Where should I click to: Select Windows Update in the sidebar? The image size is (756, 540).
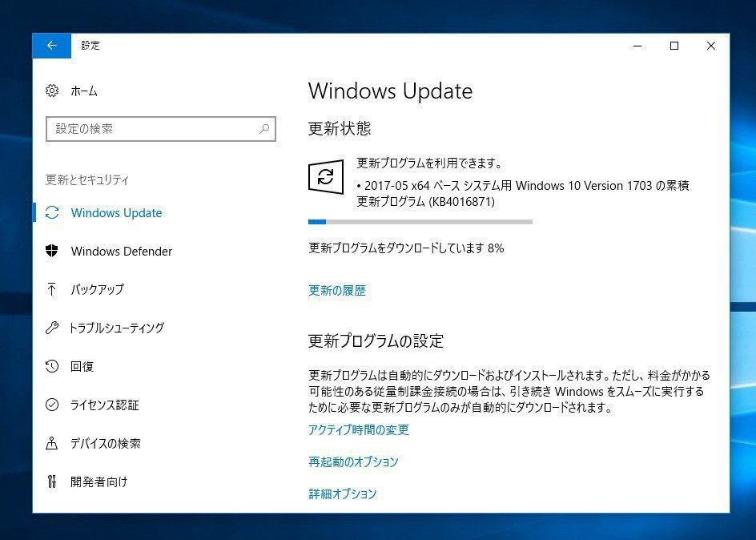coord(116,212)
